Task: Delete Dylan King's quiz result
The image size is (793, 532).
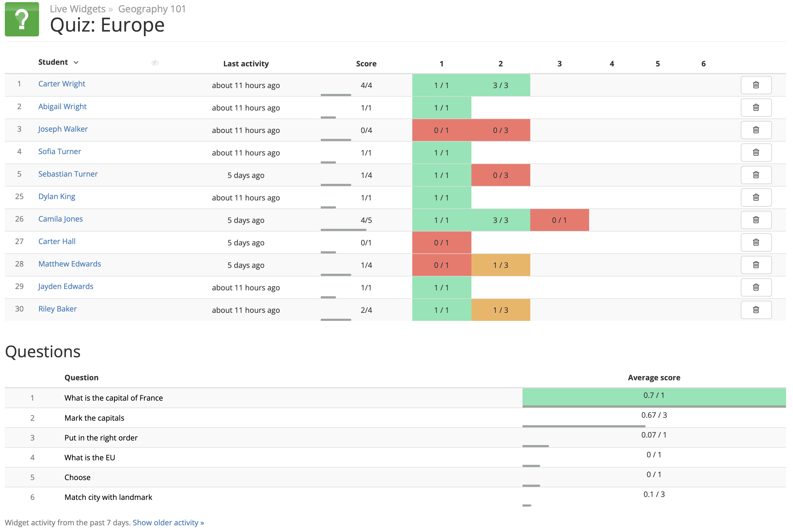Action: (x=756, y=197)
